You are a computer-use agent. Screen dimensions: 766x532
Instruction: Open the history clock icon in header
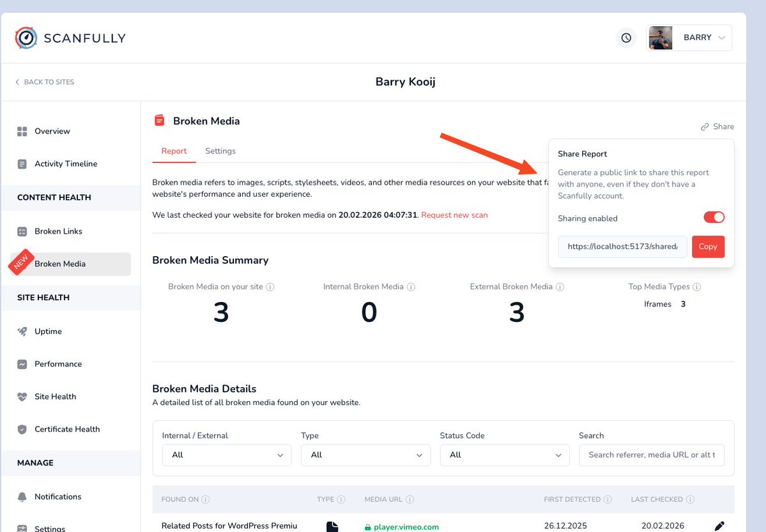point(626,38)
